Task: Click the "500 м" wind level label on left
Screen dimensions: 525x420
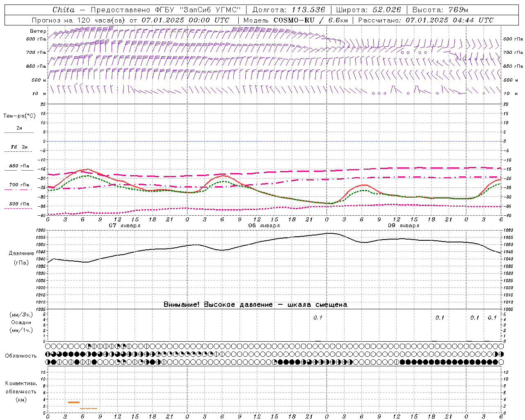Action: 39,80
